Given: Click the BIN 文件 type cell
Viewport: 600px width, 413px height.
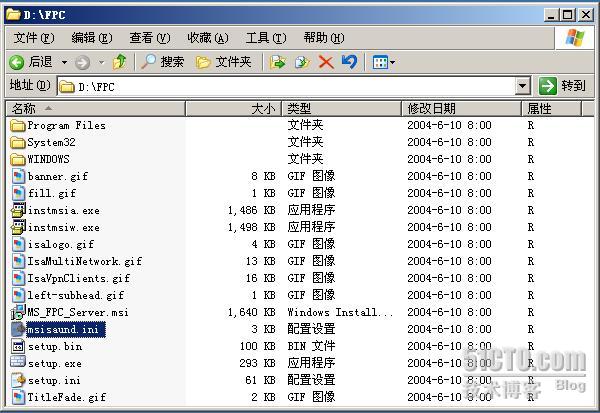Looking at the screenshot, I should coord(311,346).
